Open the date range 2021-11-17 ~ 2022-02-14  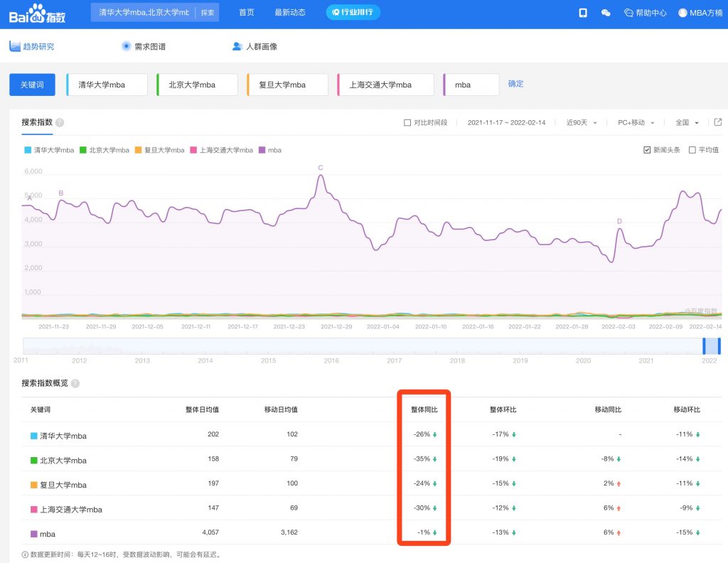506,122
